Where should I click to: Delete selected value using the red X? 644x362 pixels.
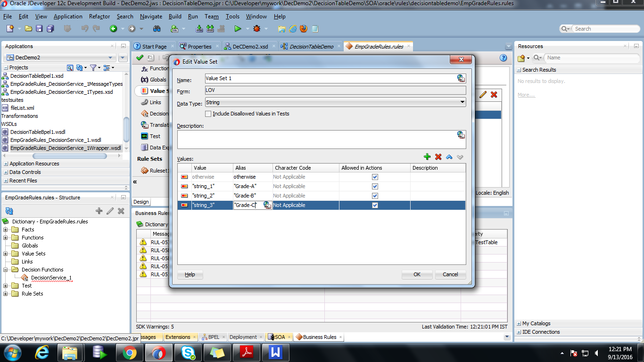tap(438, 156)
